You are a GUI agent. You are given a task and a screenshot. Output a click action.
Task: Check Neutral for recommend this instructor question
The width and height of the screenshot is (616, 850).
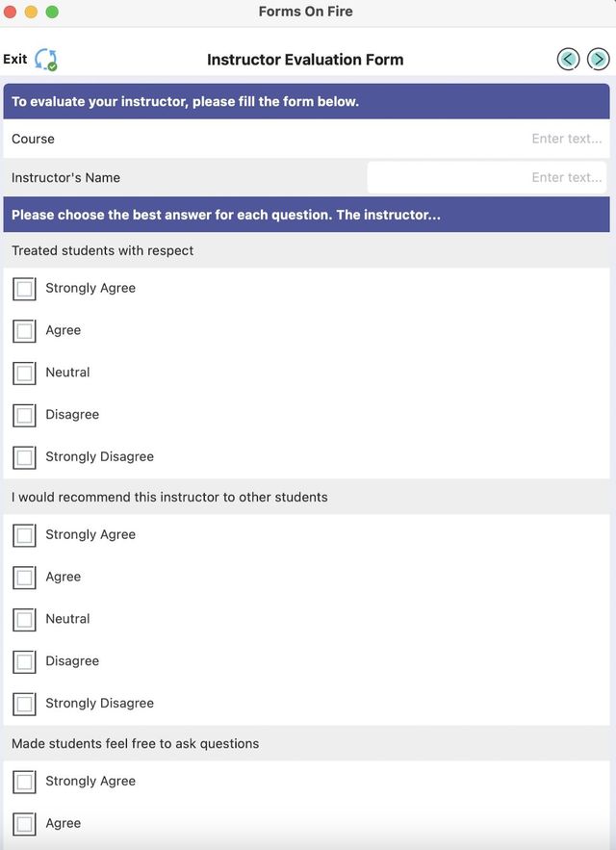point(24,619)
